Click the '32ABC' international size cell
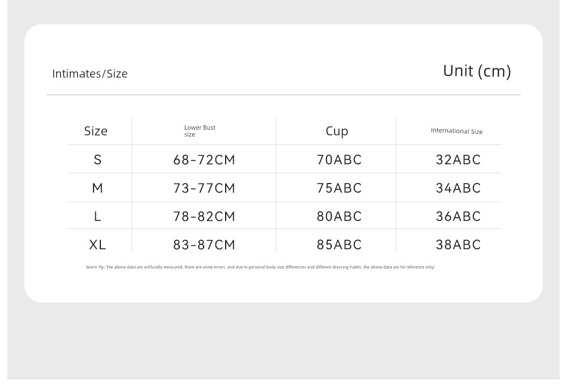 [458, 160]
